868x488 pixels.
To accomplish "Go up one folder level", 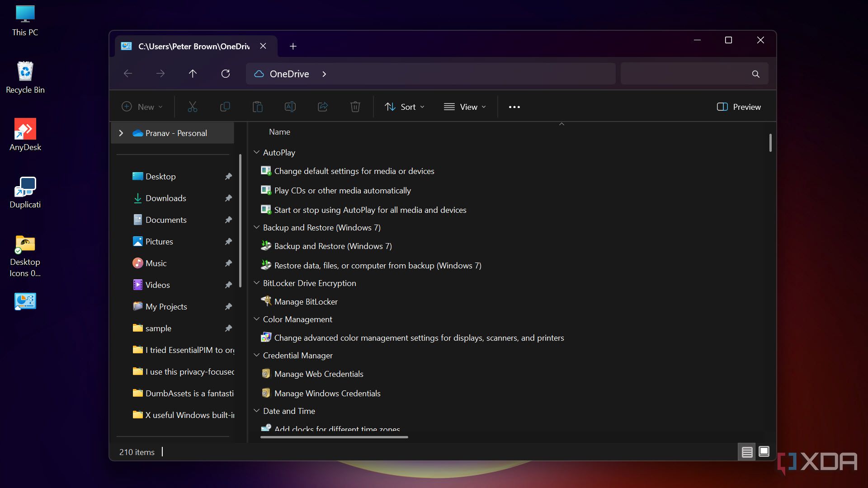I will [x=193, y=74].
